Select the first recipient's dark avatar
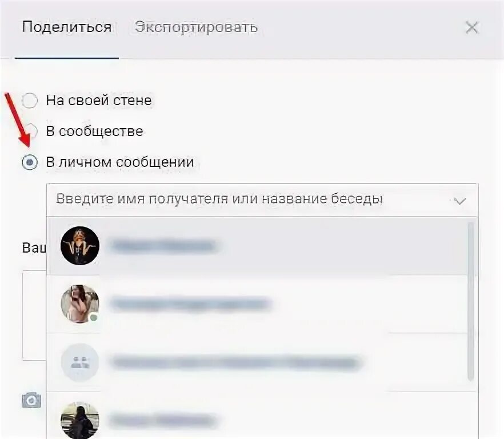Viewport: 504px width, 439px height. click(80, 246)
